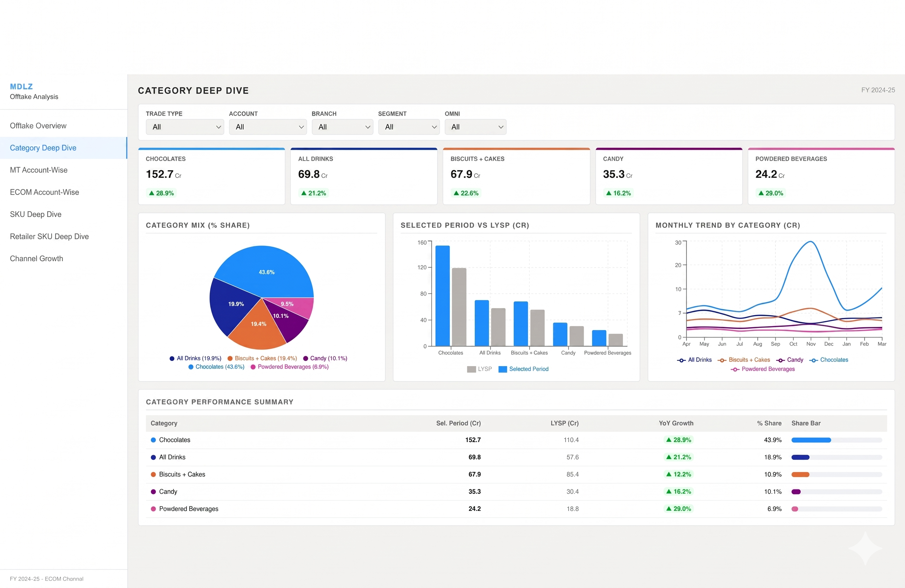Click the pink dot beside Powdered Beverages row
Screen dimensions: 905x588
click(153, 509)
